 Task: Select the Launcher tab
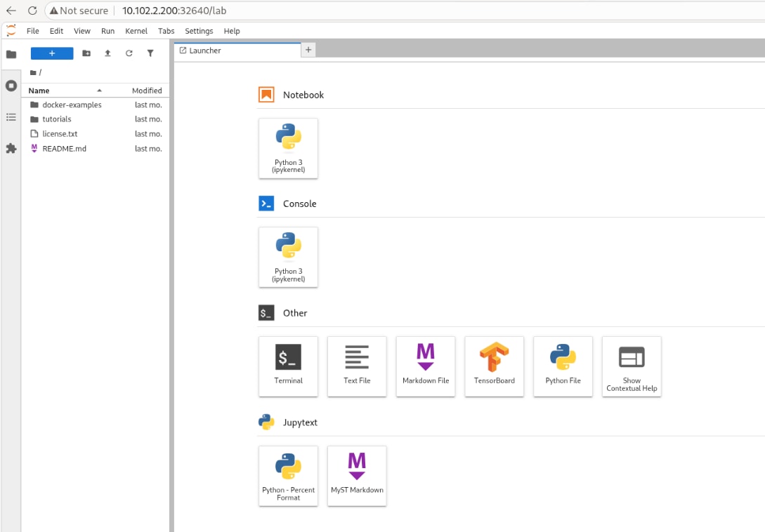pyautogui.click(x=237, y=51)
